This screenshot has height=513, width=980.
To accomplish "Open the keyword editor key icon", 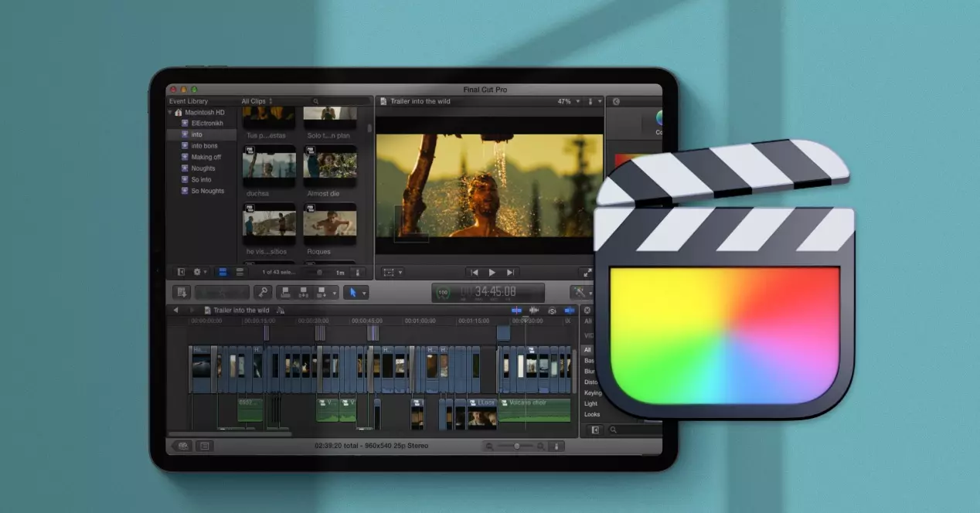I will 264,293.
